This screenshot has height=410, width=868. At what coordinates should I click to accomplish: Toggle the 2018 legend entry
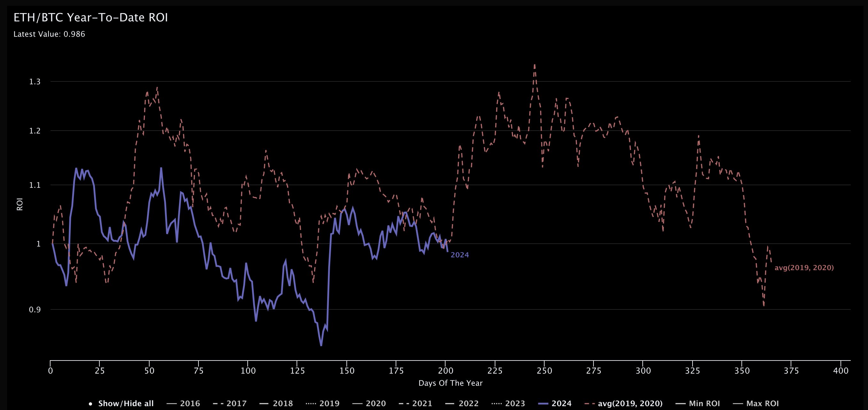point(283,403)
